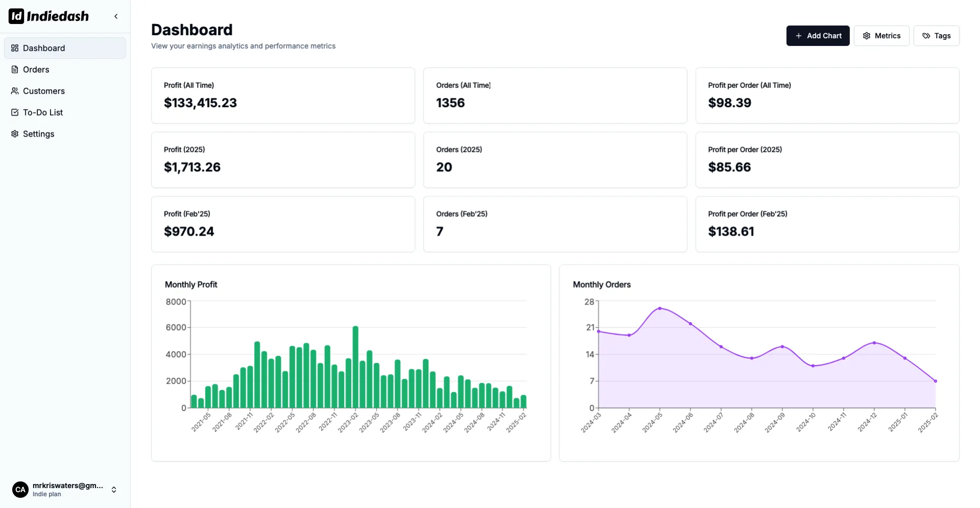Collapse the sidebar with the chevron arrow
Viewport: 980px width, 508px height.
click(x=116, y=16)
